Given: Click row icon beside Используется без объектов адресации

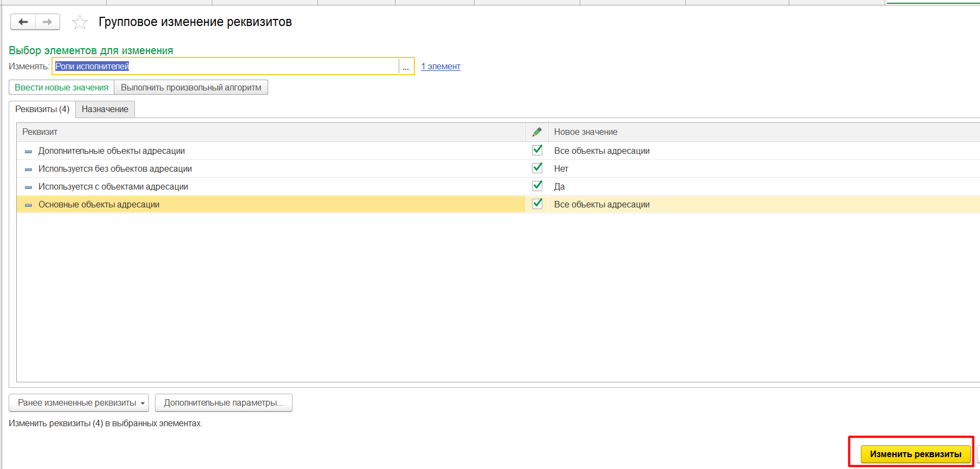Looking at the screenshot, I should pyautogui.click(x=28, y=170).
